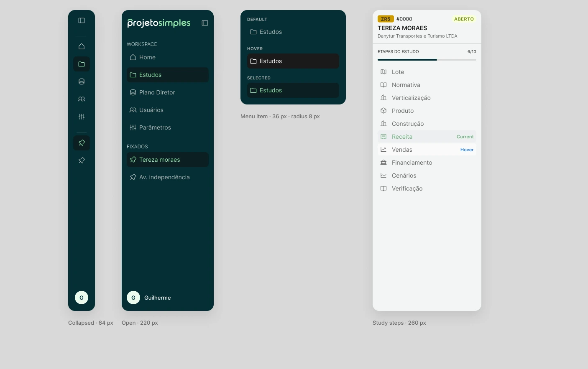This screenshot has height=369, width=588.
Task: Open the Usuários menu item
Action: point(168,110)
